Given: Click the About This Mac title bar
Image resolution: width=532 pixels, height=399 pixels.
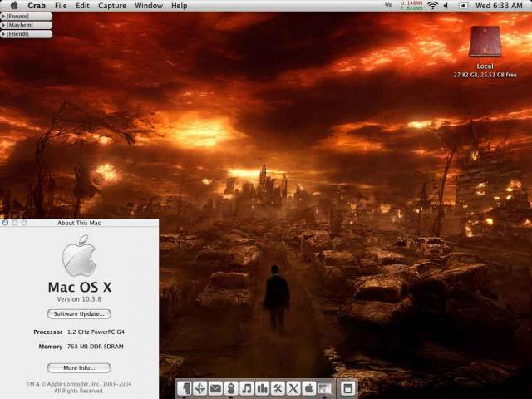Looking at the screenshot, I should [79, 223].
